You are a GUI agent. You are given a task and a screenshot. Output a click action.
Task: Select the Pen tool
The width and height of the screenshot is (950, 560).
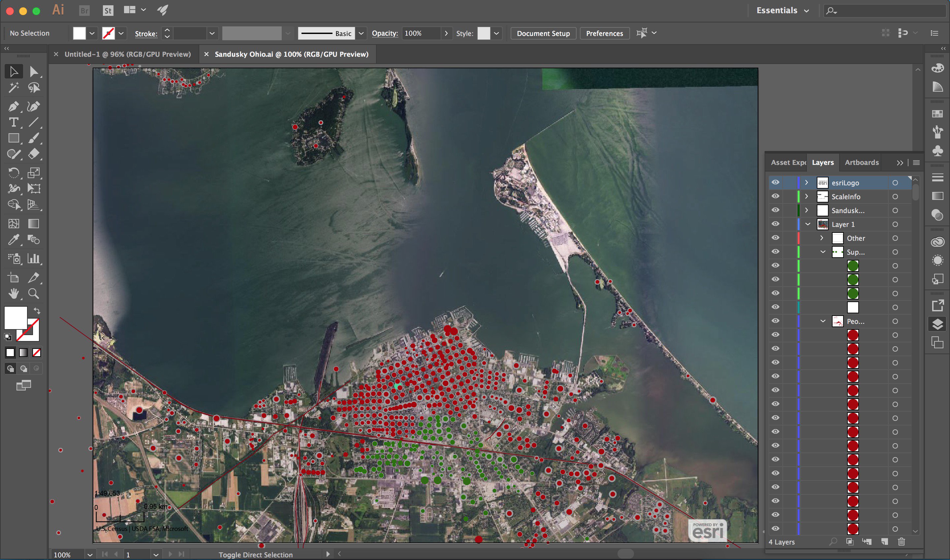tap(13, 107)
